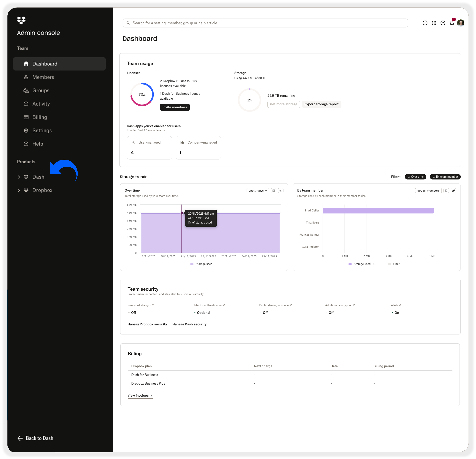Open Settings from the sidebar
The height and width of the screenshot is (459, 476).
(42, 130)
